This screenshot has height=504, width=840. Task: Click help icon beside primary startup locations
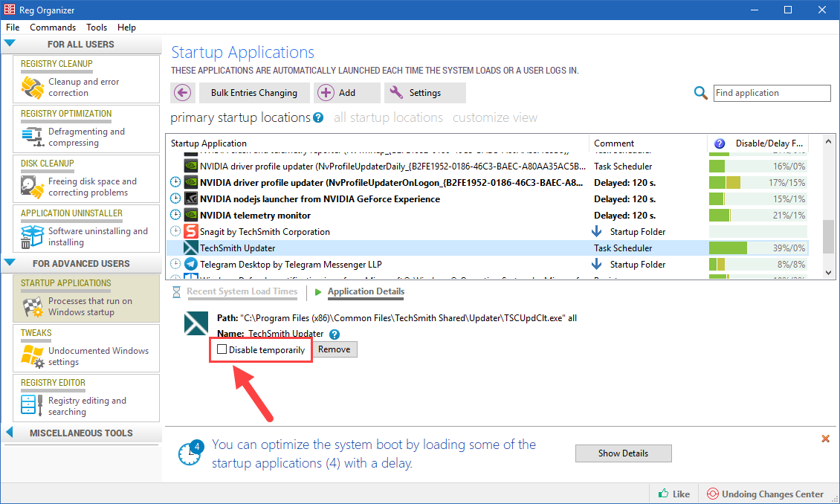tap(318, 118)
